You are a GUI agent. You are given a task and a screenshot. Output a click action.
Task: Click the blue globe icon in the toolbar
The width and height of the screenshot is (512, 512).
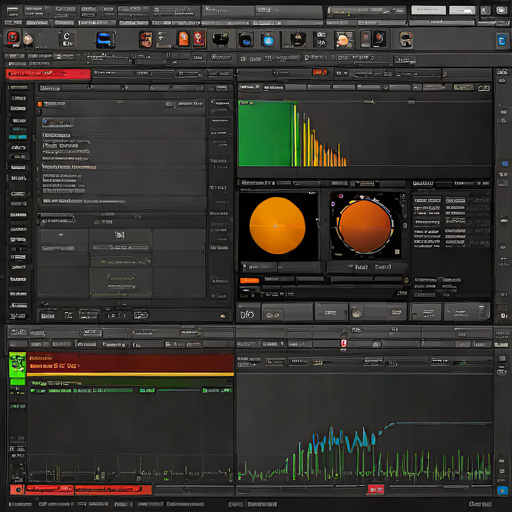point(268,40)
